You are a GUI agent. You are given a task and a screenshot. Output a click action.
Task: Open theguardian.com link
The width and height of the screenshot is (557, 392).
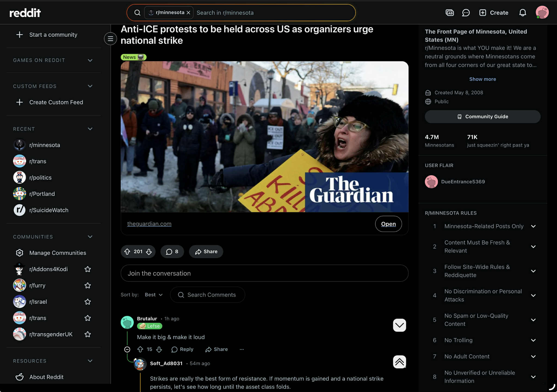[149, 224]
